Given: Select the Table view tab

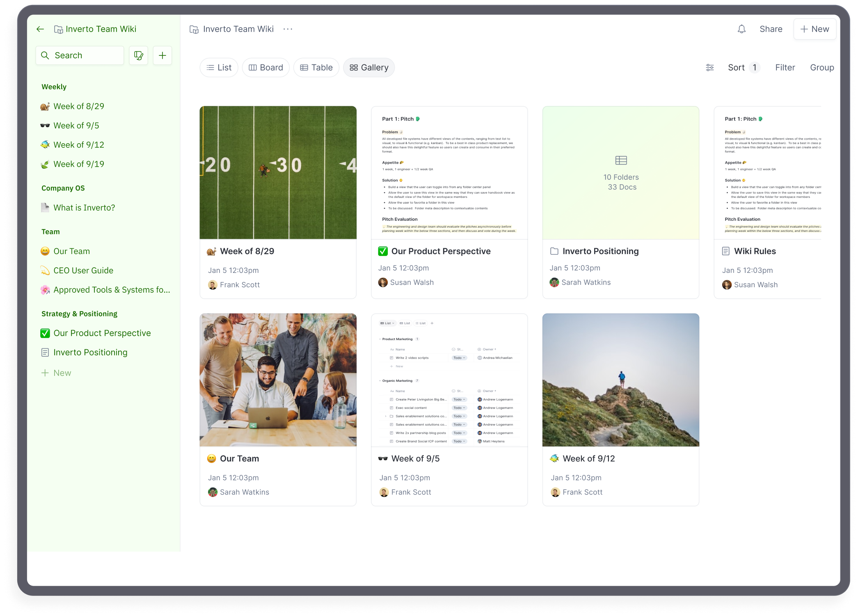Looking at the screenshot, I should tap(316, 68).
